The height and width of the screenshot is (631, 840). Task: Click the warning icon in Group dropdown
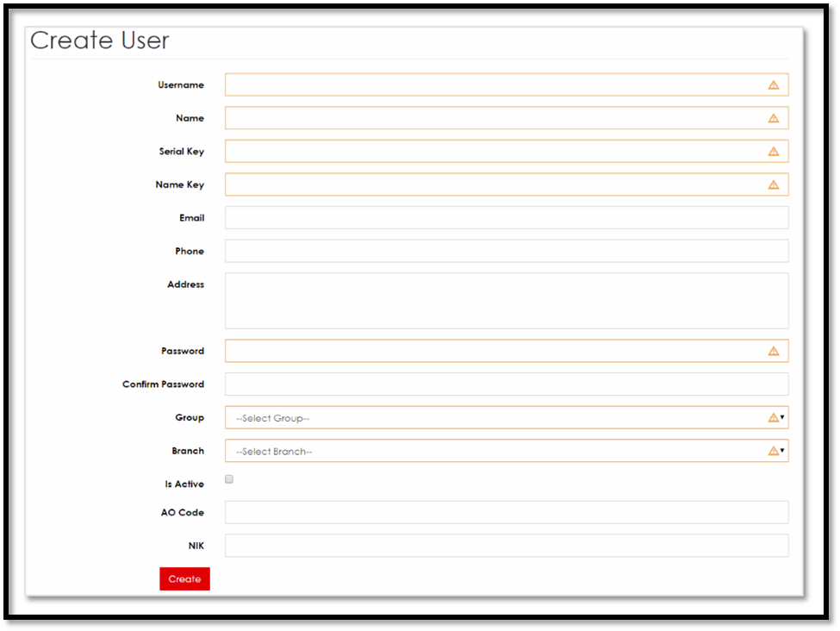(x=773, y=417)
